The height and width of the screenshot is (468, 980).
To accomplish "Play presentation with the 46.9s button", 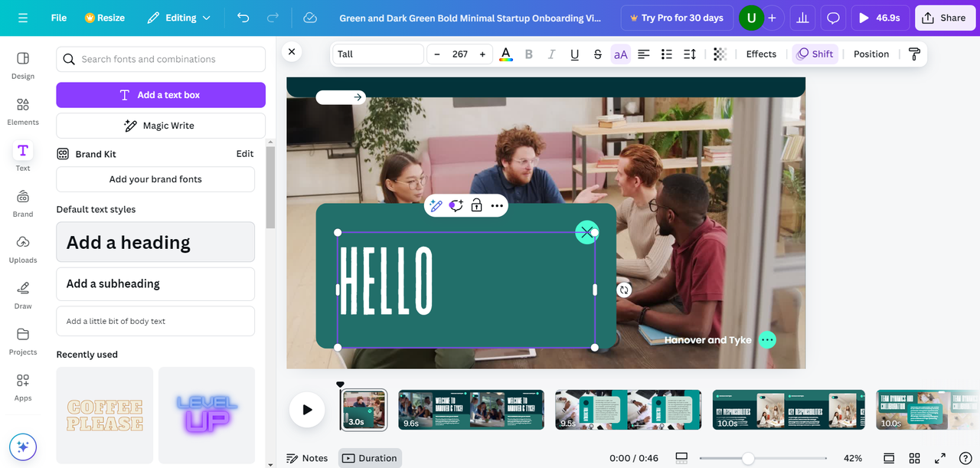I will click(x=880, y=18).
